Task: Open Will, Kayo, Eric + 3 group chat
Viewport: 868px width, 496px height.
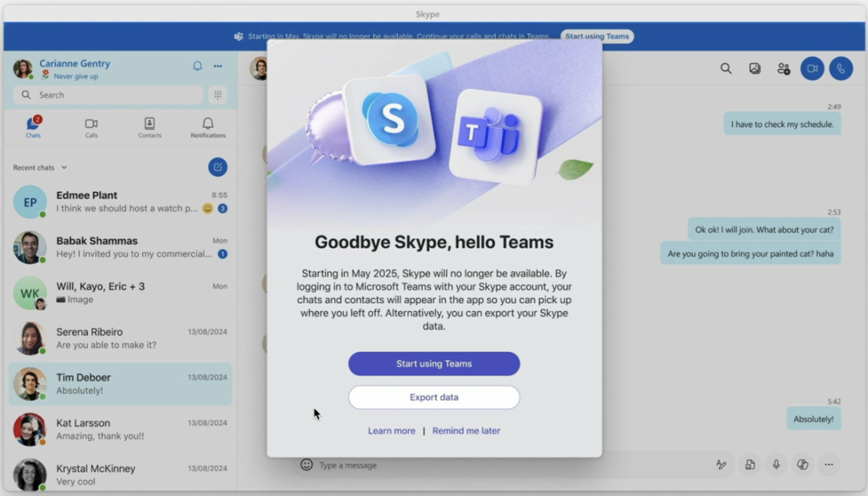Action: pyautogui.click(x=120, y=293)
